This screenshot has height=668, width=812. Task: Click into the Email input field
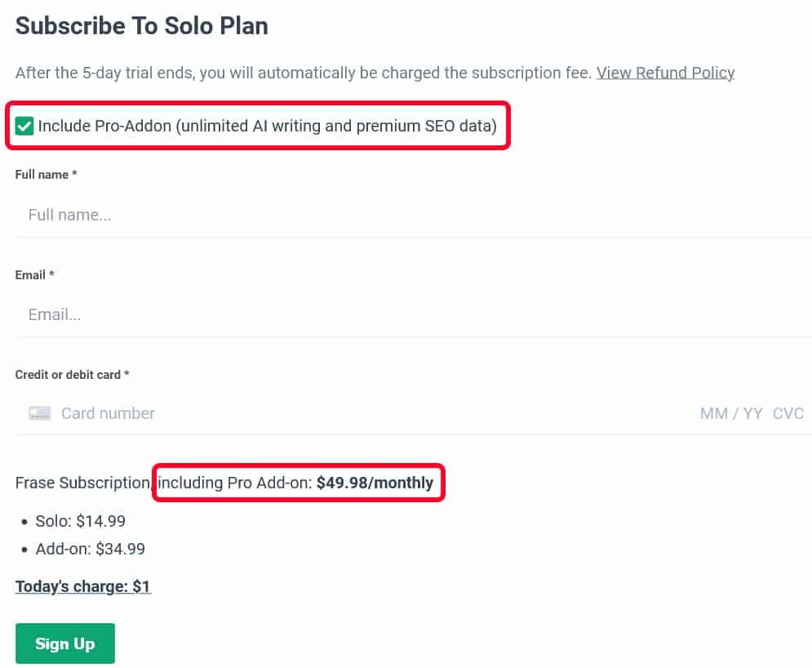click(408, 315)
